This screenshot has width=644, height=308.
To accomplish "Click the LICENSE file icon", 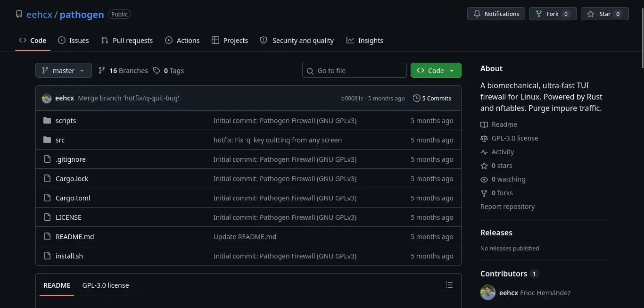I will (47, 217).
